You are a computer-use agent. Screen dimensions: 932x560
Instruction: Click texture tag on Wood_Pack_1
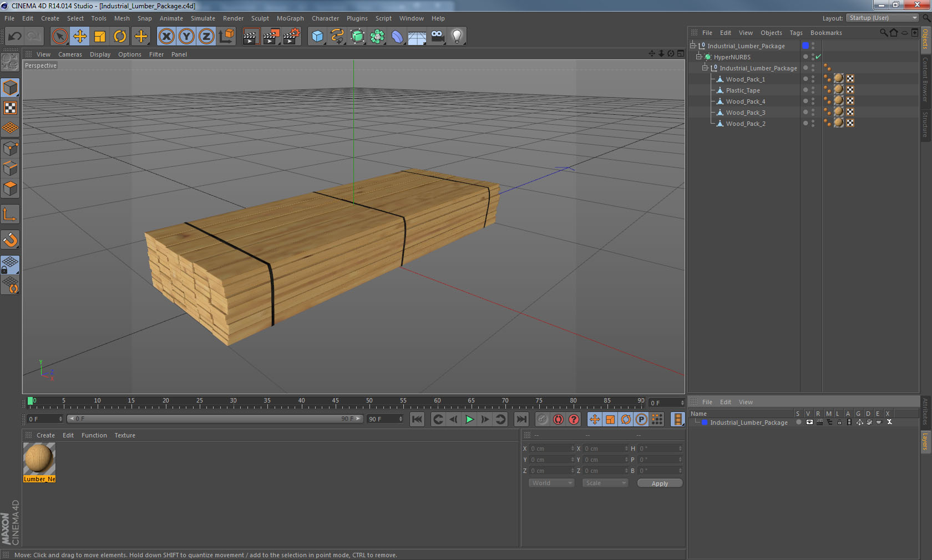[x=839, y=78]
